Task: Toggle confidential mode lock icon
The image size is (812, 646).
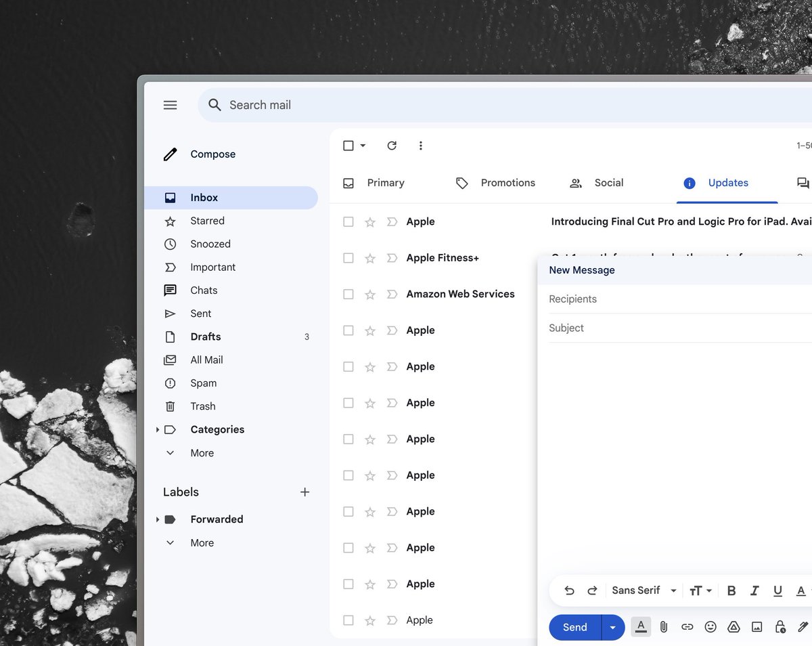Action: (x=780, y=627)
